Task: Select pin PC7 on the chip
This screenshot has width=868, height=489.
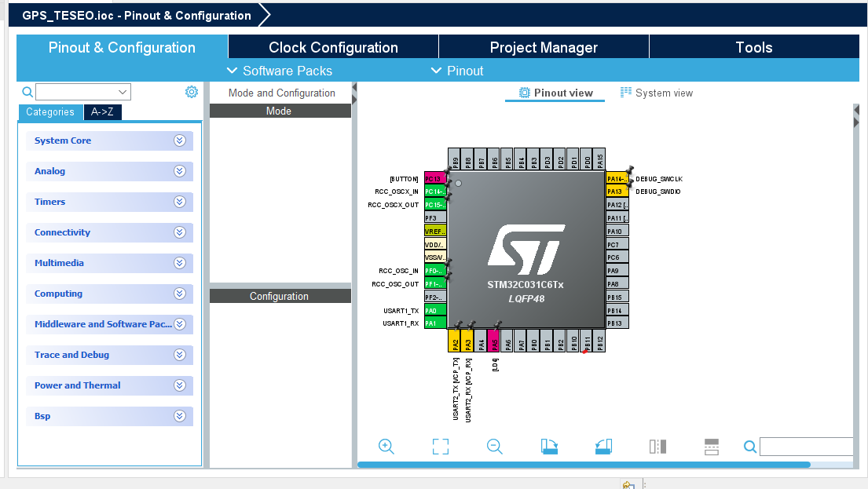Action: click(617, 244)
